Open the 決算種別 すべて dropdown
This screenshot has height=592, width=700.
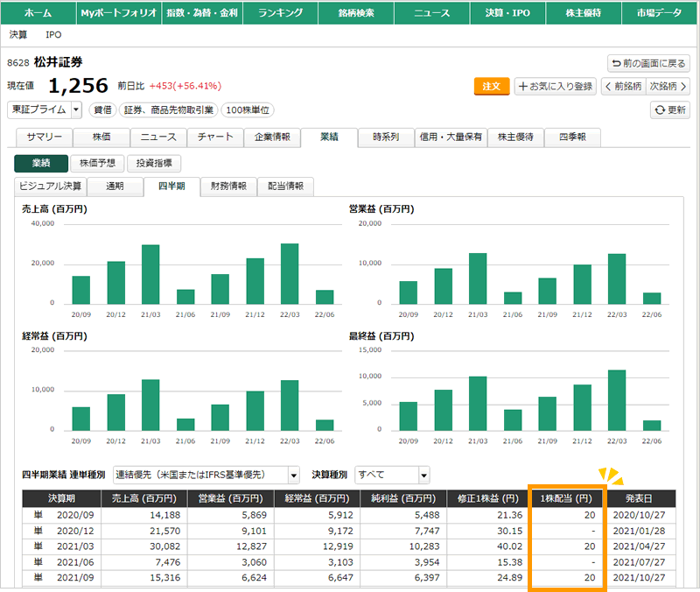(x=392, y=475)
